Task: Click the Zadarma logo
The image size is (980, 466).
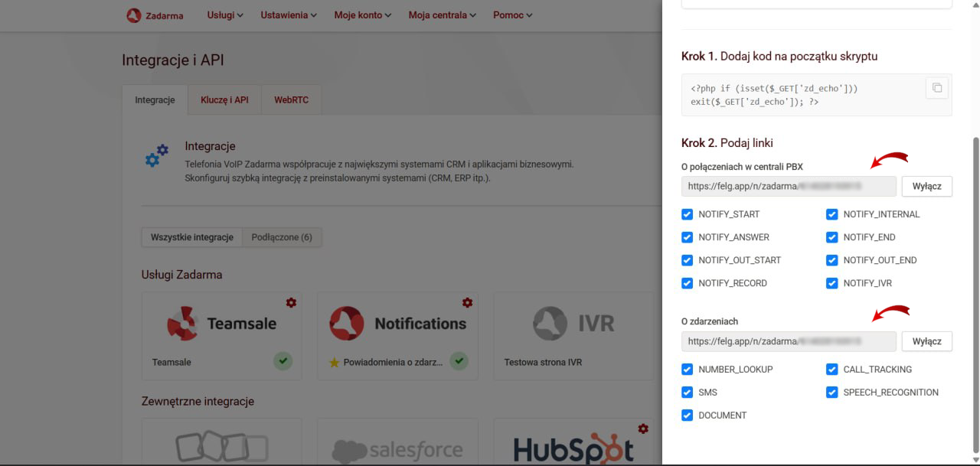Action: pyautogui.click(x=155, y=15)
